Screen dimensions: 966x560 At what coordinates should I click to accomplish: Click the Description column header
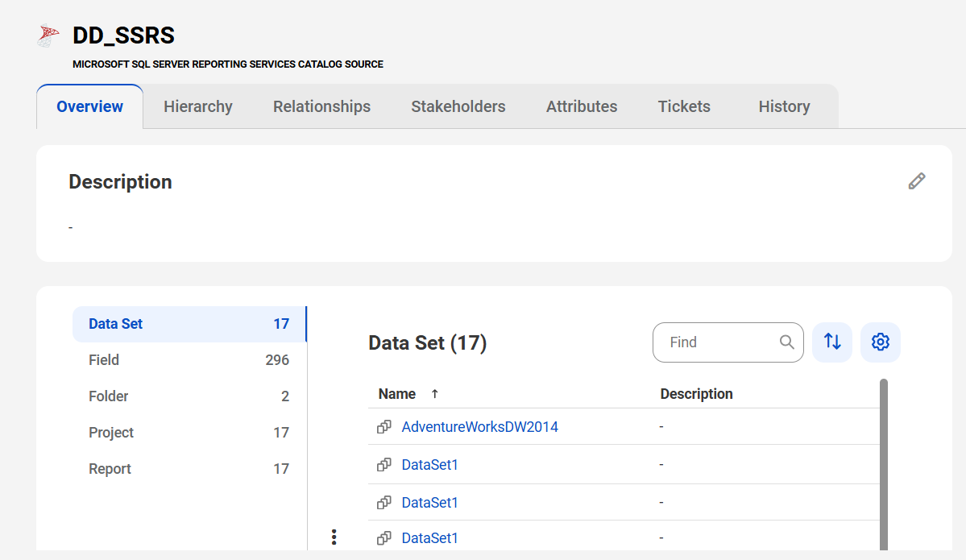(696, 394)
